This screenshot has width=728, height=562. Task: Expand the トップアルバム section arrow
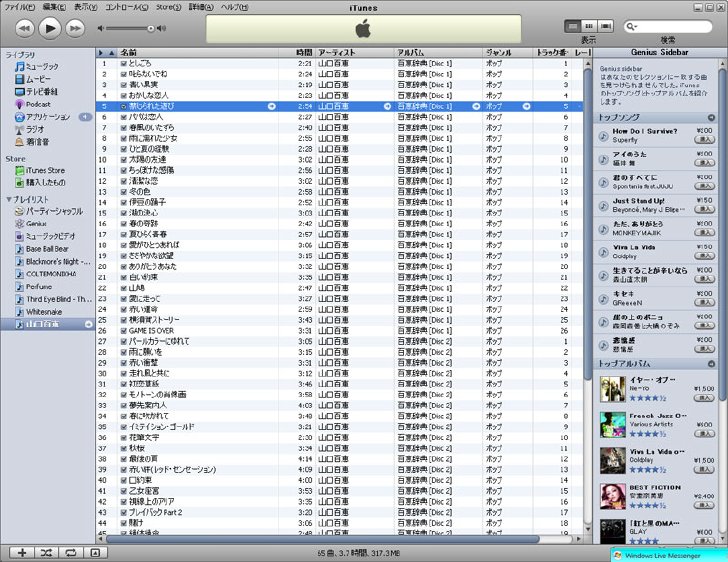(711, 364)
